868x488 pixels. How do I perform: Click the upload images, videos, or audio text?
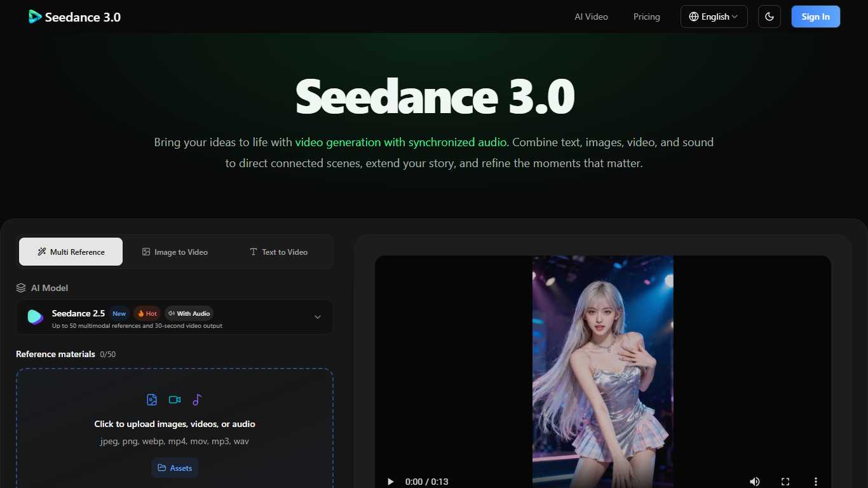[x=175, y=424]
